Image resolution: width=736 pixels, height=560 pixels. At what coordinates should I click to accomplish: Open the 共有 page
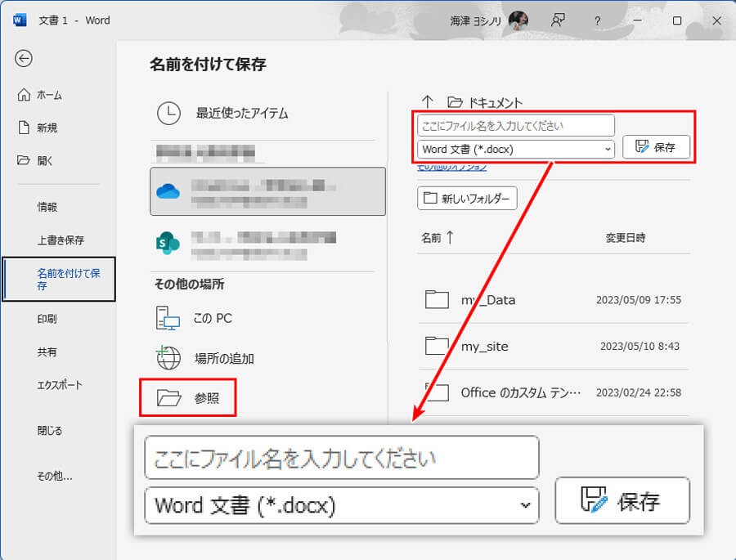point(47,352)
